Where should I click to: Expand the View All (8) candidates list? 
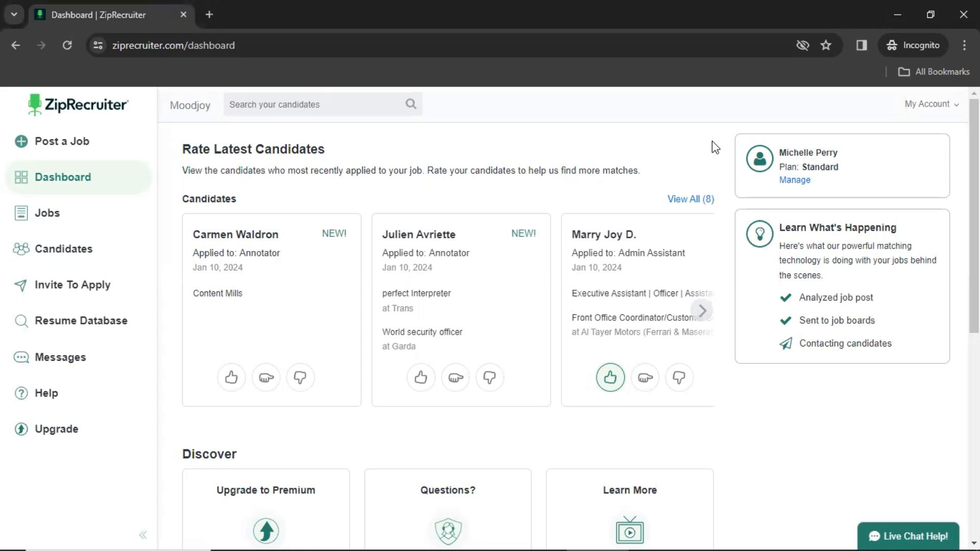(x=691, y=198)
